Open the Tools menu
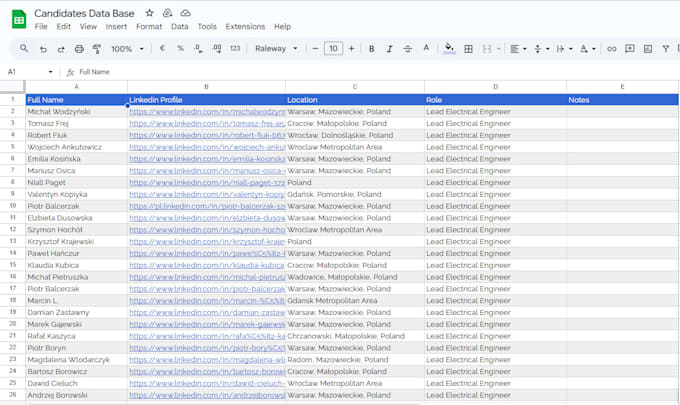The height and width of the screenshot is (405, 680). coord(207,27)
